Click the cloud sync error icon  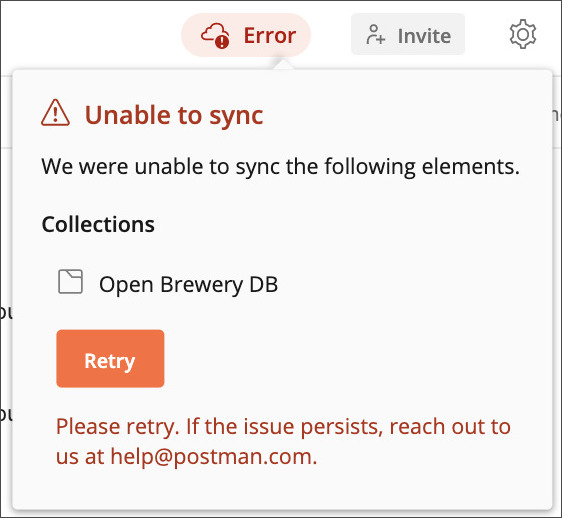click(215, 35)
